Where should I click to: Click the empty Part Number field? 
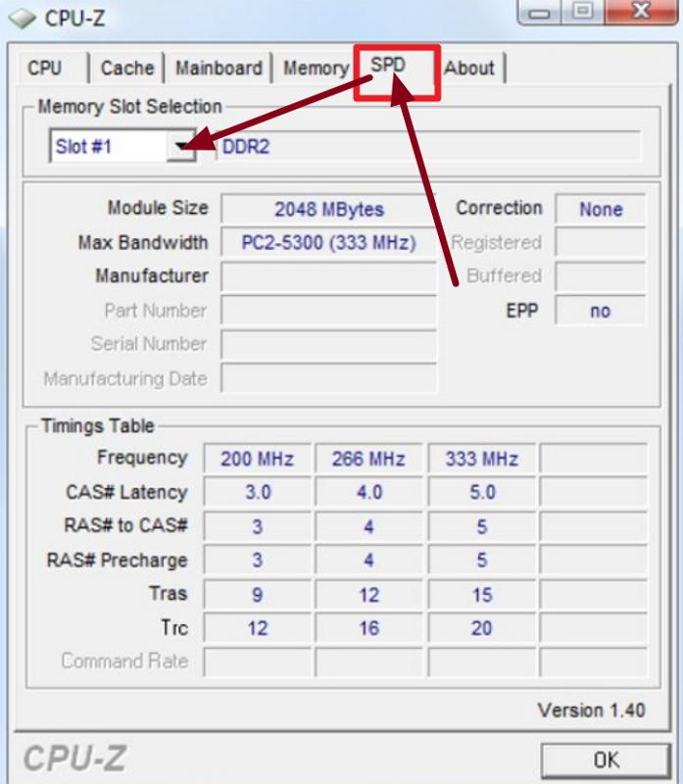click(328, 311)
